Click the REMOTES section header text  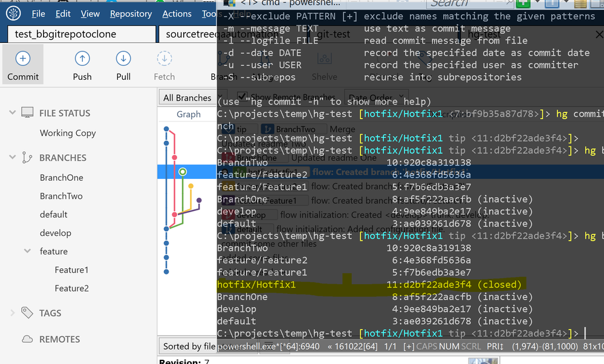pyautogui.click(x=60, y=339)
